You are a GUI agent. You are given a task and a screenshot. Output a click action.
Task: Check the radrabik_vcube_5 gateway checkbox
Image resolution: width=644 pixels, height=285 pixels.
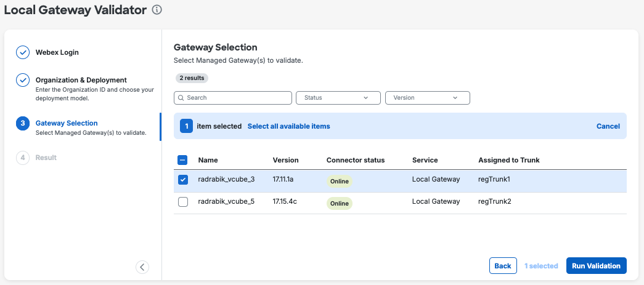click(x=183, y=202)
